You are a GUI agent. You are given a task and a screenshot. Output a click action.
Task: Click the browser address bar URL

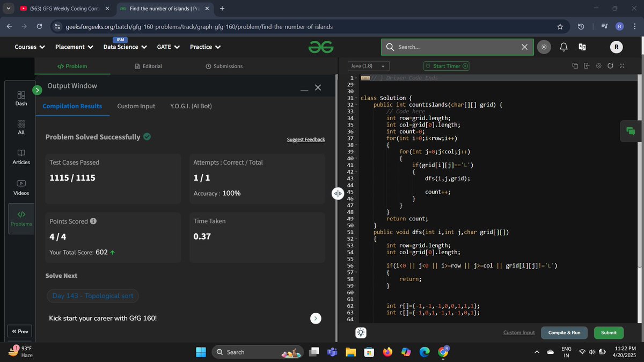199,26
